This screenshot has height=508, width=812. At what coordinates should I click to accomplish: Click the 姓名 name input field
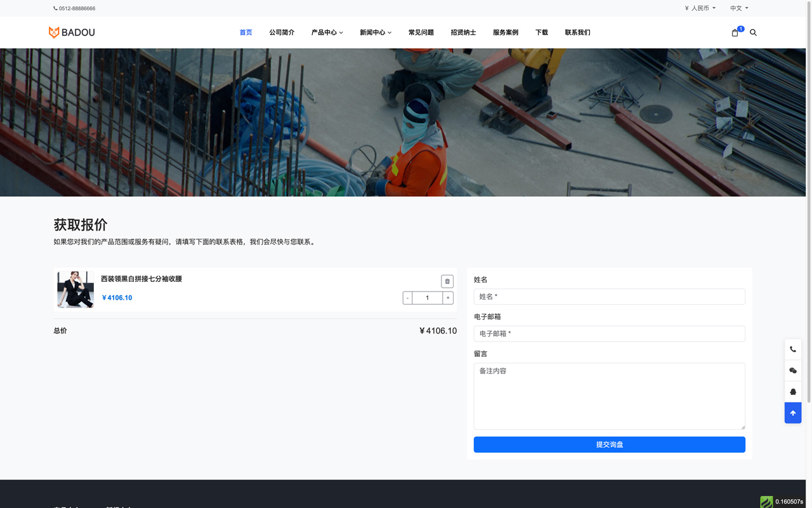(609, 297)
